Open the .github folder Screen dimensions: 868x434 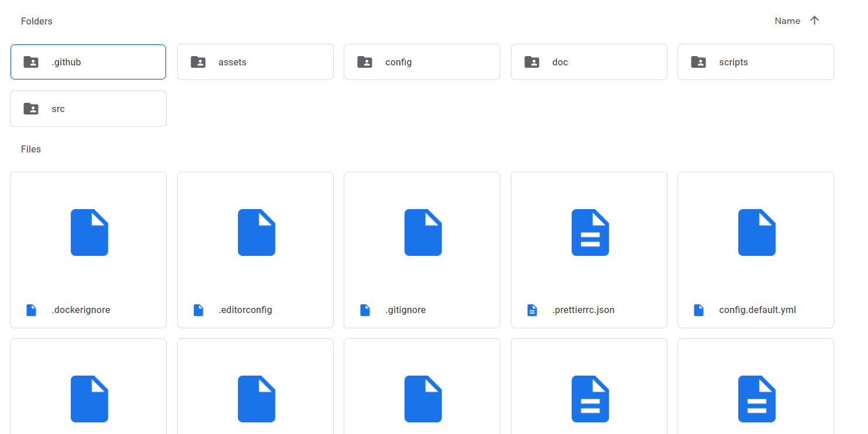tap(88, 62)
